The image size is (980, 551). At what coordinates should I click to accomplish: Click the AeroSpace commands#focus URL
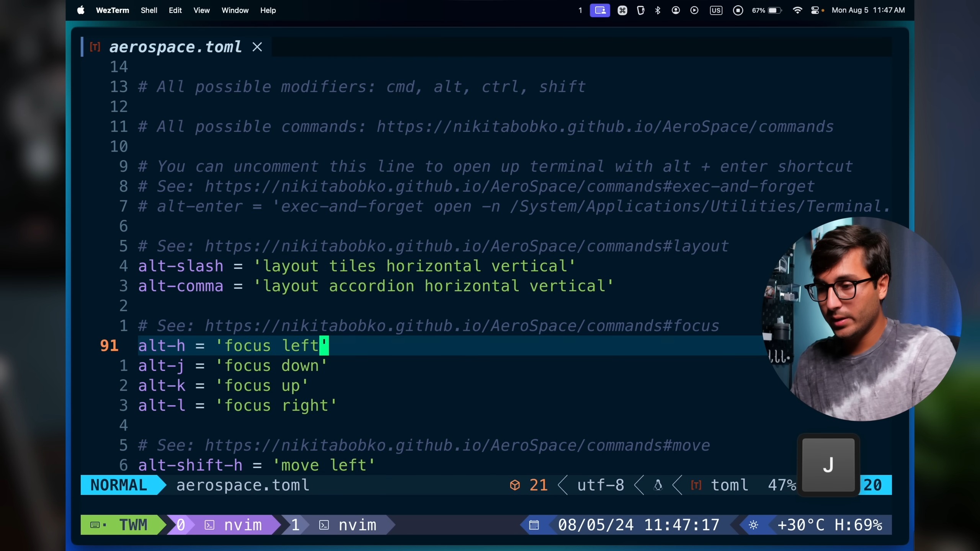[462, 326]
